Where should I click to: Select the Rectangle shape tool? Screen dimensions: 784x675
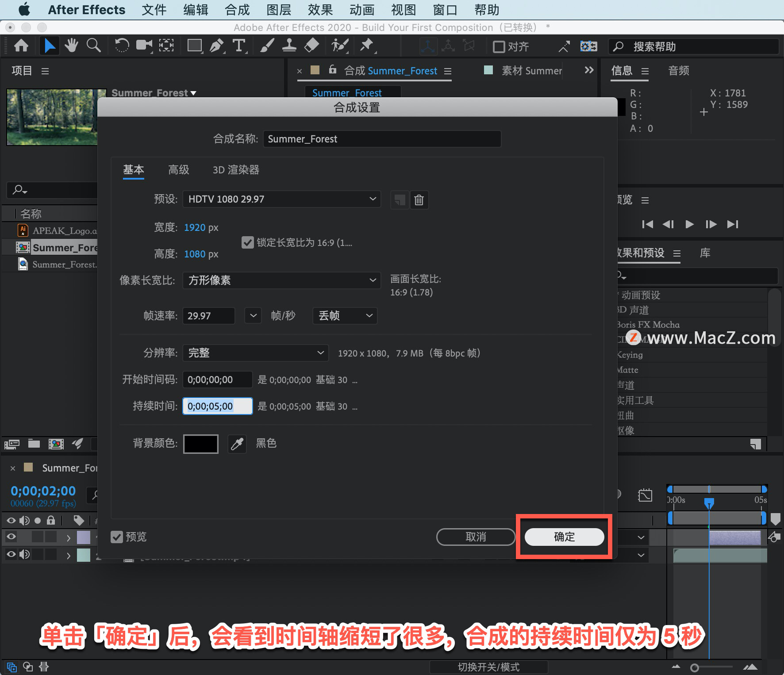195,46
